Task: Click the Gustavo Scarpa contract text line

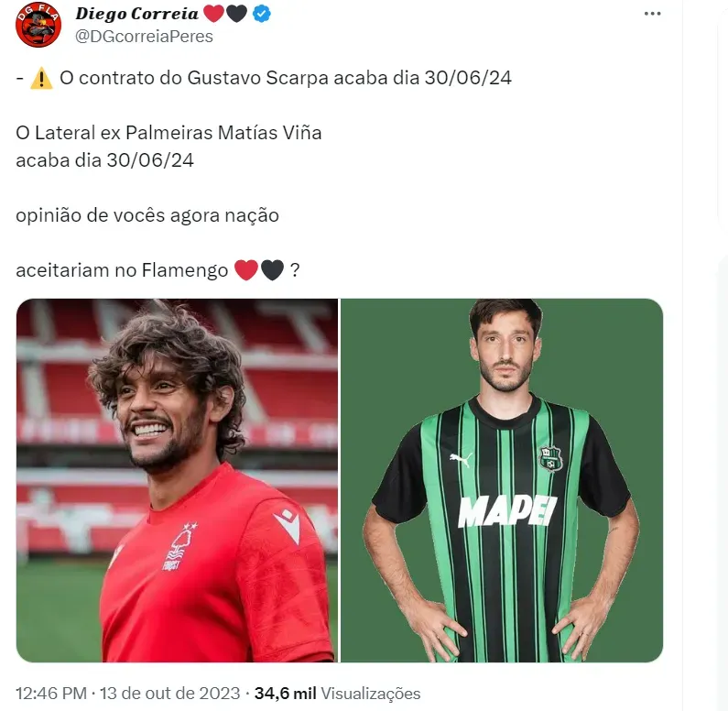Action: point(286,78)
